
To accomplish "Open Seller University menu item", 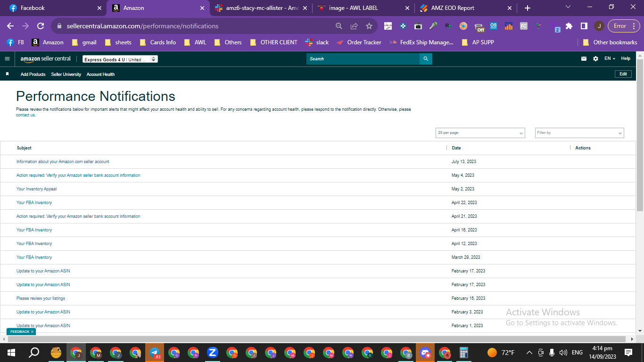I will 66,74.
